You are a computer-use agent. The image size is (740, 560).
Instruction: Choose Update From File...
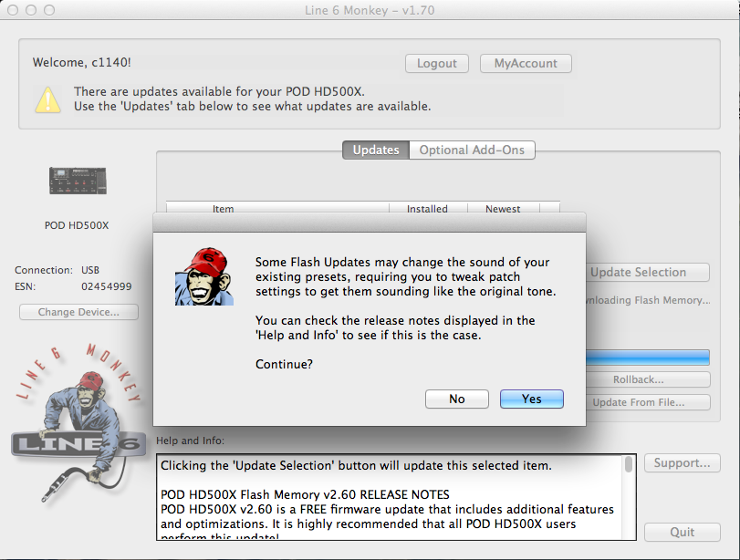[648, 402]
